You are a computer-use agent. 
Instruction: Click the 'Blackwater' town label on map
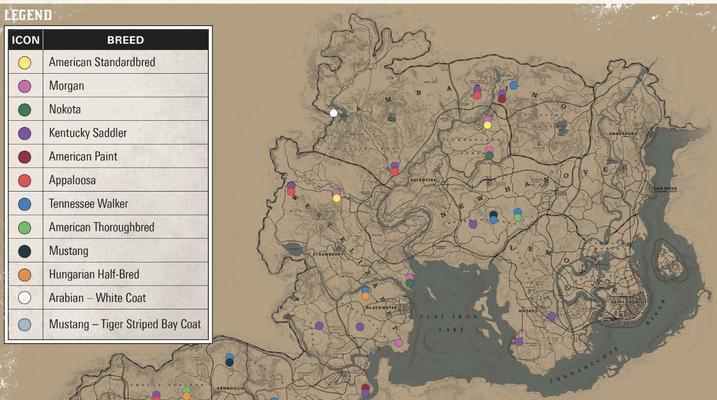click(381, 308)
